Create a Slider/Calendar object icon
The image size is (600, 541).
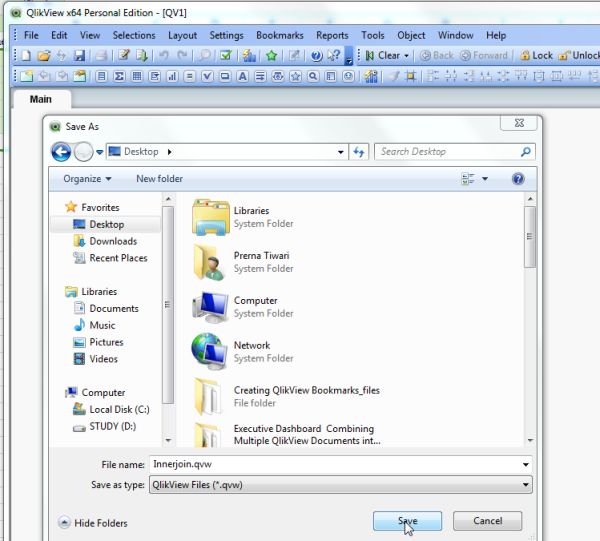coord(278,77)
